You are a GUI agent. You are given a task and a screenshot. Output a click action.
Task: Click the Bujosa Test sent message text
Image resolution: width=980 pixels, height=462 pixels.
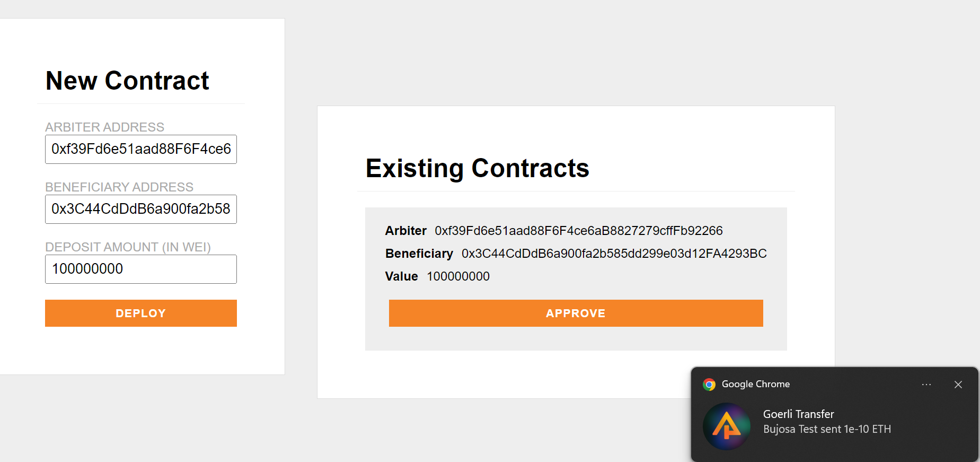coord(827,429)
